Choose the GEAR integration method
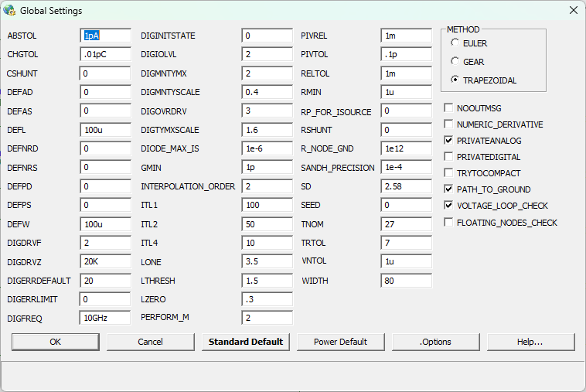Screen dimensions: 586x392 coord(455,62)
